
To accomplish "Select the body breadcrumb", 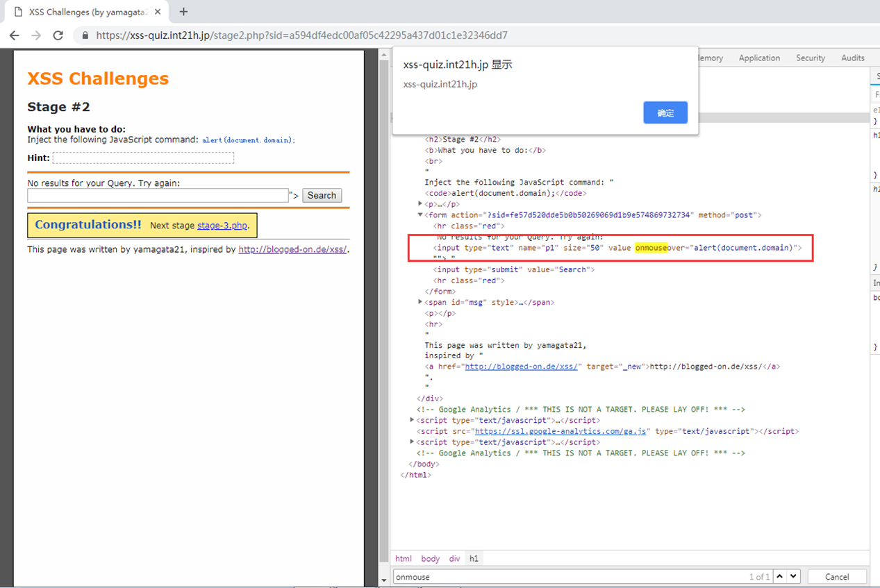I will coord(431,559).
